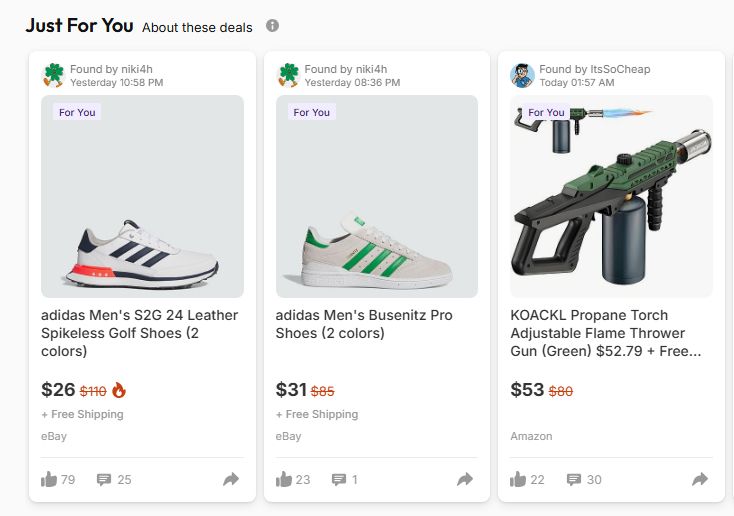This screenshot has height=516, width=734.
Task: Like the adidas S2G golf shoes deal
Action: pyautogui.click(x=49, y=480)
